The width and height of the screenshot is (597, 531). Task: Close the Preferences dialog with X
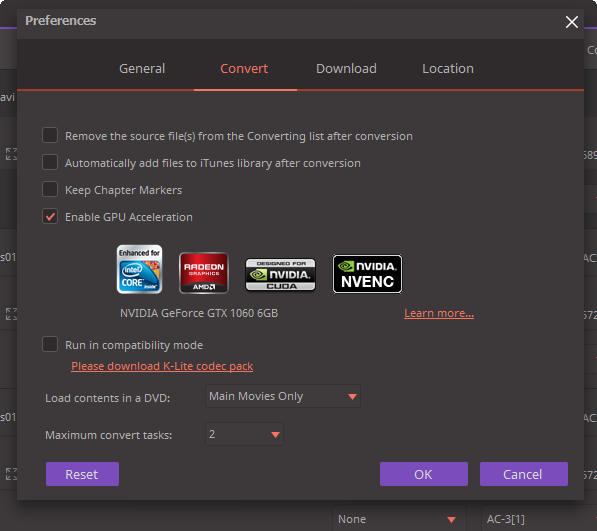pyautogui.click(x=571, y=22)
